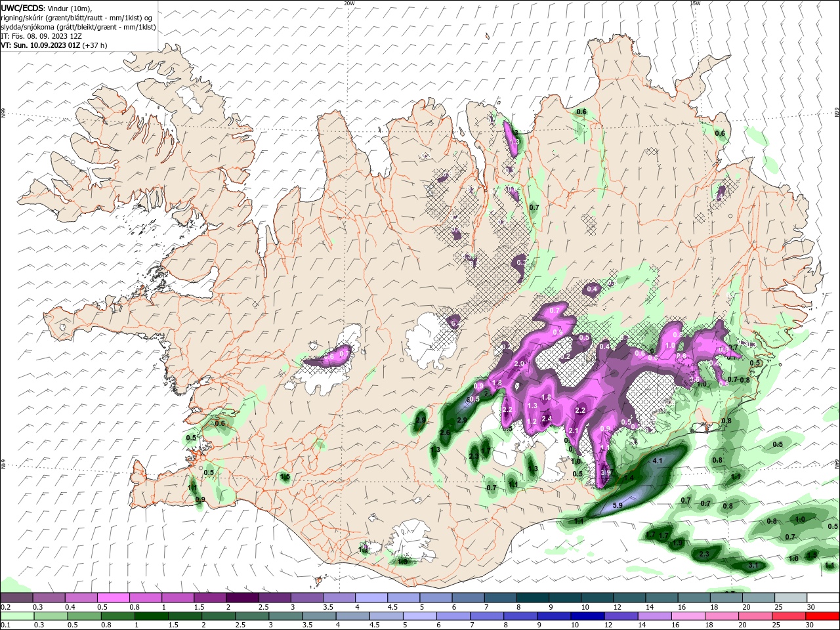Screen dimensions: 840x630
Task: Select the darkest purple snow swatch above 2
Action: tap(241, 597)
